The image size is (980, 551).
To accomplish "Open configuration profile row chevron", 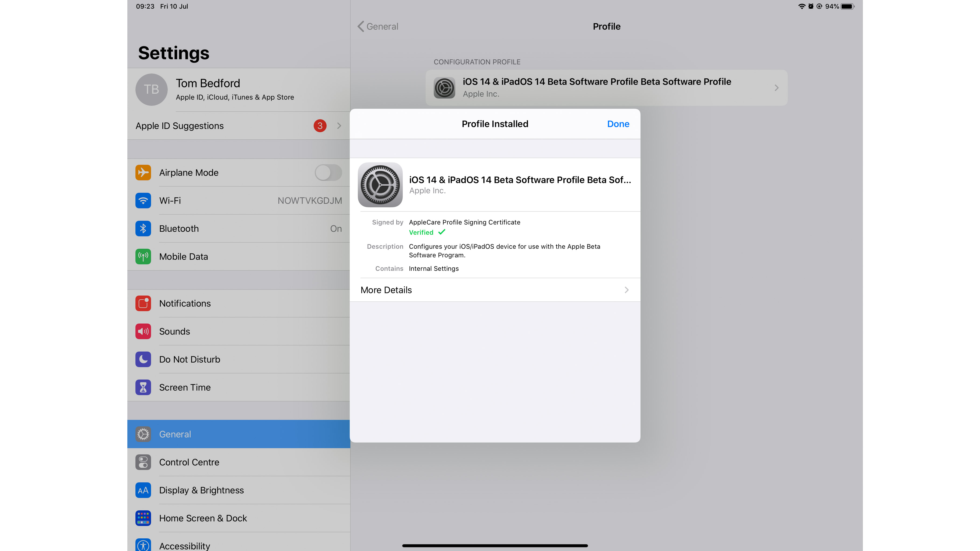I will pyautogui.click(x=776, y=88).
